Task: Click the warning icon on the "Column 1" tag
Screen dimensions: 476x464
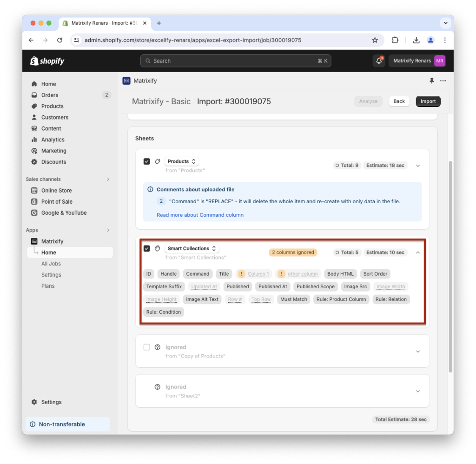Action: 241,274
